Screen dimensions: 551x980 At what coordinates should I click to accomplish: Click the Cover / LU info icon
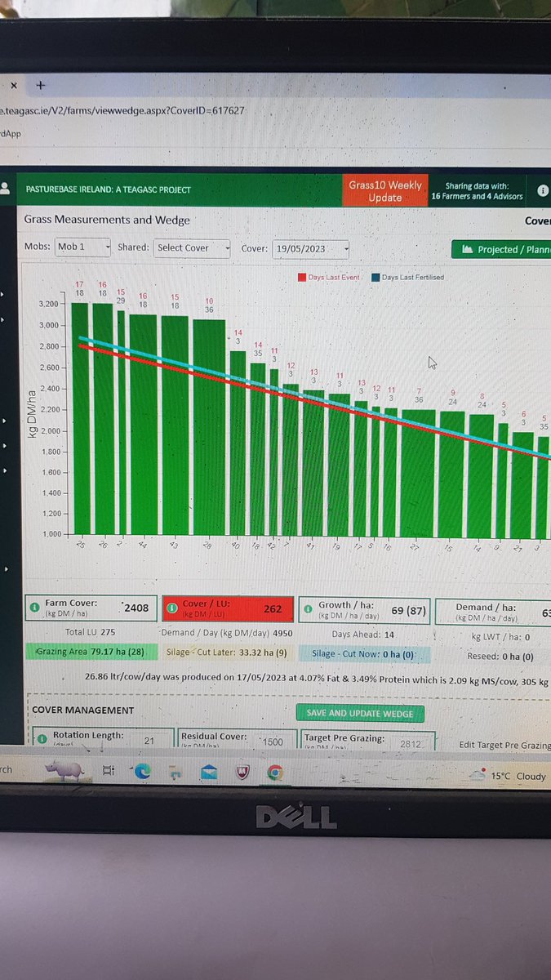click(171, 608)
